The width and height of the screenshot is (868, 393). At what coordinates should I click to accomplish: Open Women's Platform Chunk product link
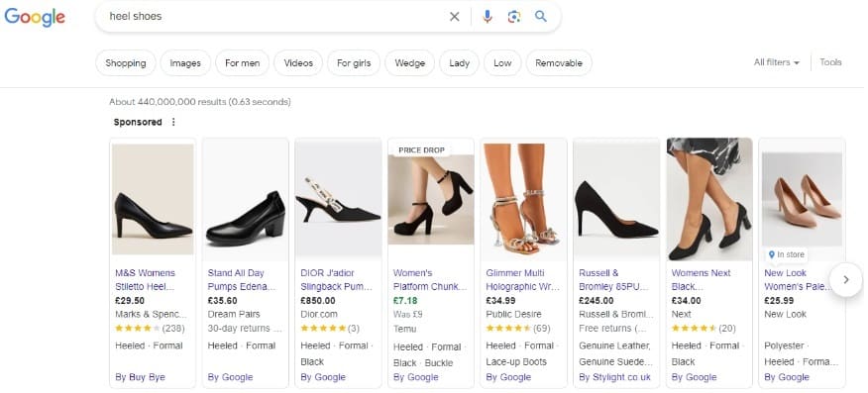(x=430, y=280)
